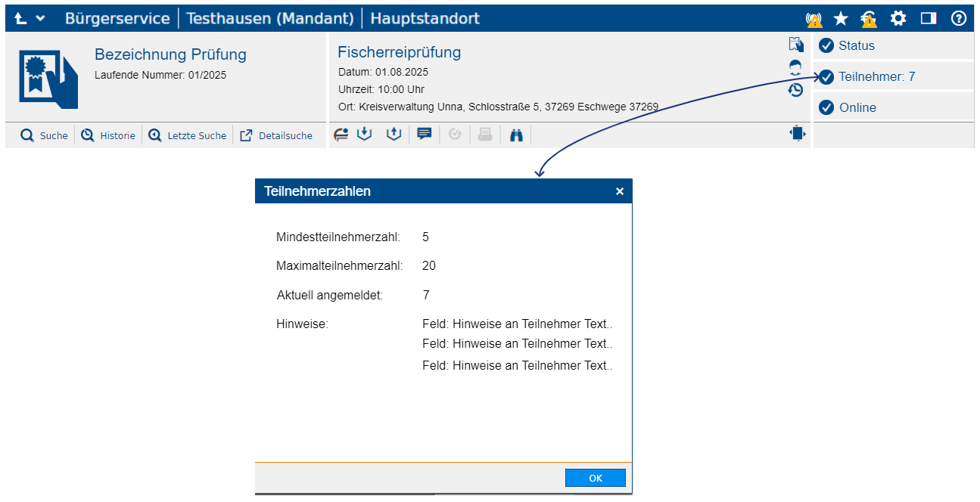Screen dimensions: 980x502
Task: Select Historie in the search bar
Action: pos(108,136)
